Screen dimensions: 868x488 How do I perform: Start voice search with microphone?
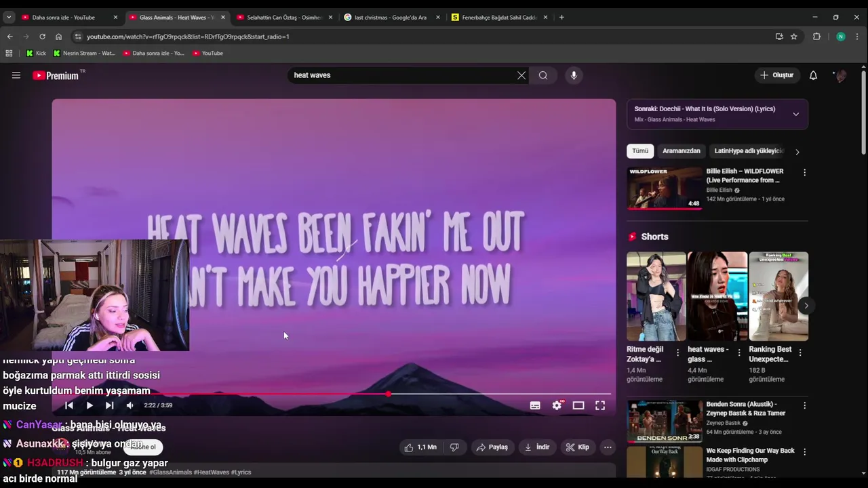click(574, 75)
